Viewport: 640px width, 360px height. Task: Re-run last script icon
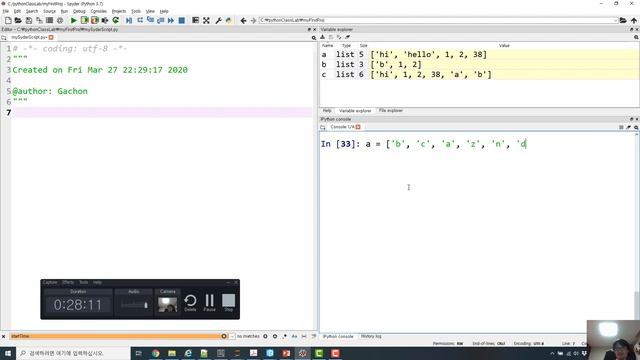(x=116, y=20)
